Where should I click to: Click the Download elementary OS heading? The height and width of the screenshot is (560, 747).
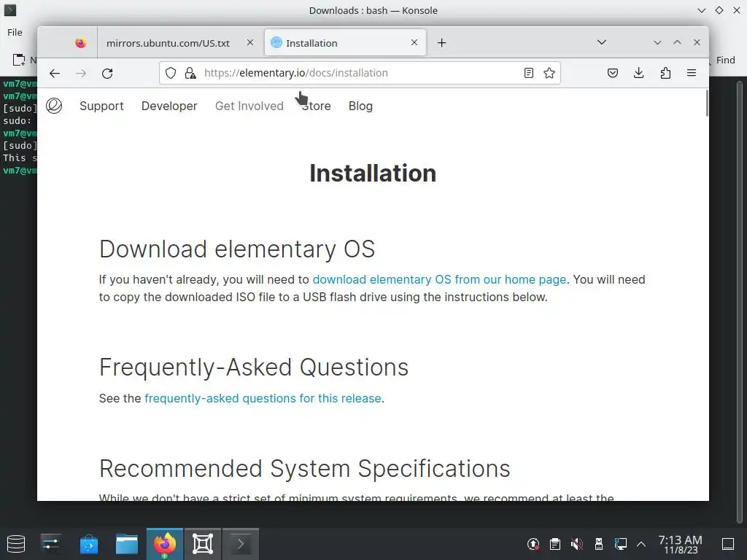coord(237,249)
